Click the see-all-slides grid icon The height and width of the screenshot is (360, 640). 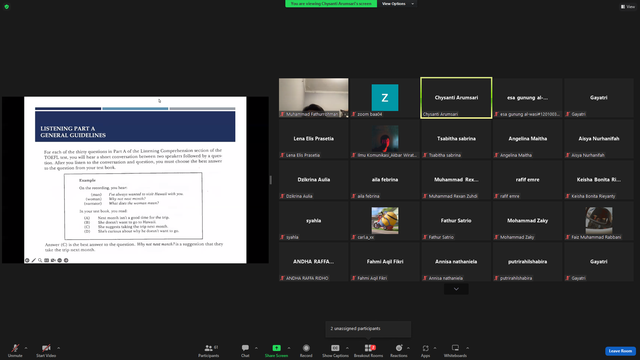(47, 260)
